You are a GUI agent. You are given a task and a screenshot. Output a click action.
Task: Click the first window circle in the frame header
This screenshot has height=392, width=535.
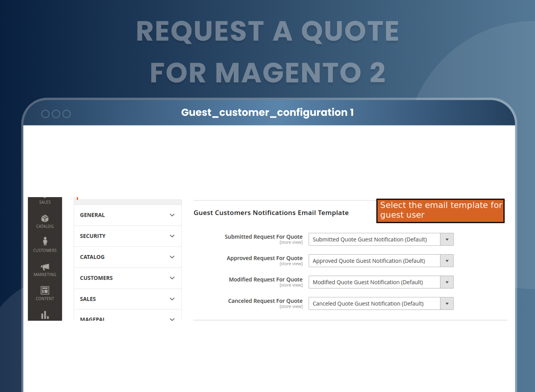click(x=45, y=114)
